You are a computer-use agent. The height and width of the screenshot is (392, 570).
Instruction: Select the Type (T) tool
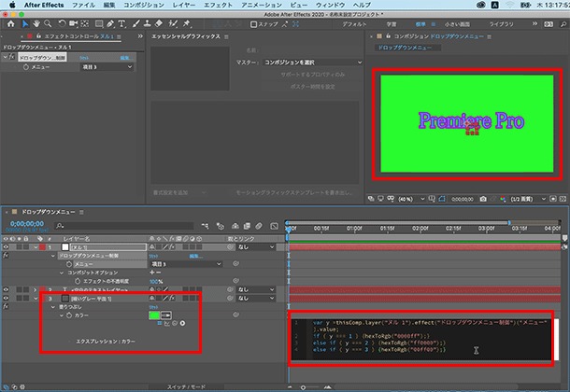click(121, 24)
